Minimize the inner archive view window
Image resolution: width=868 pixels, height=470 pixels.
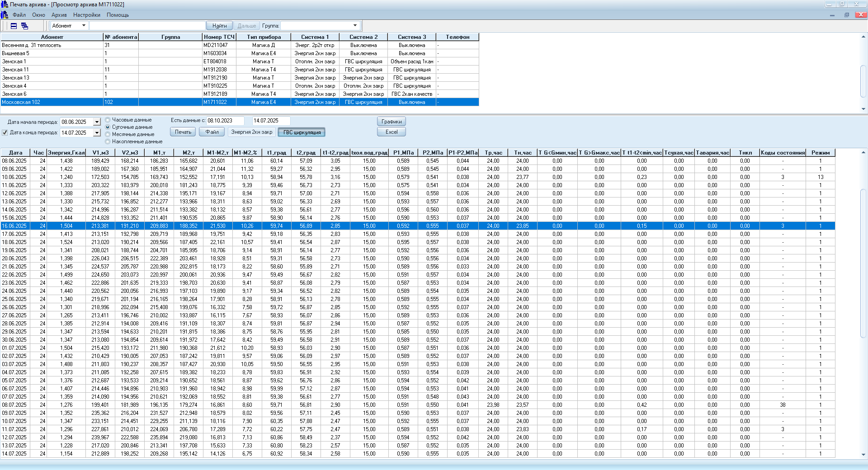point(832,15)
